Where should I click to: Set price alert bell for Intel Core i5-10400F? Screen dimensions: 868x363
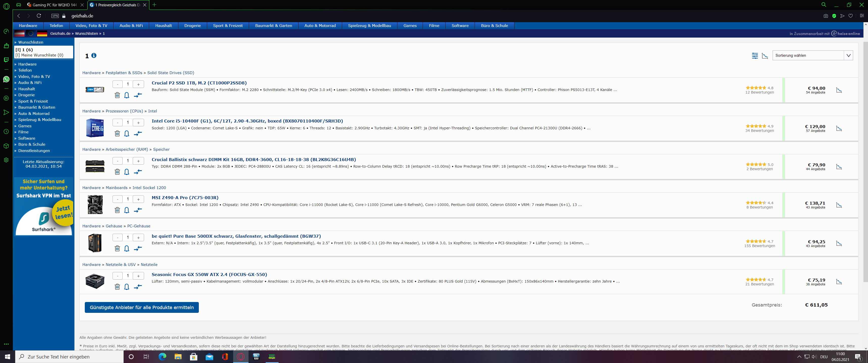tap(127, 133)
